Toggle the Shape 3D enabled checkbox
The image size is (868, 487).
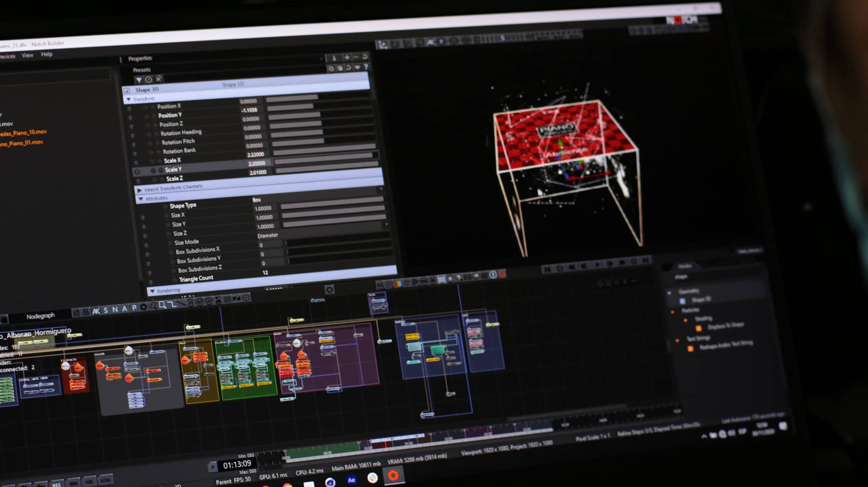[127, 90]
